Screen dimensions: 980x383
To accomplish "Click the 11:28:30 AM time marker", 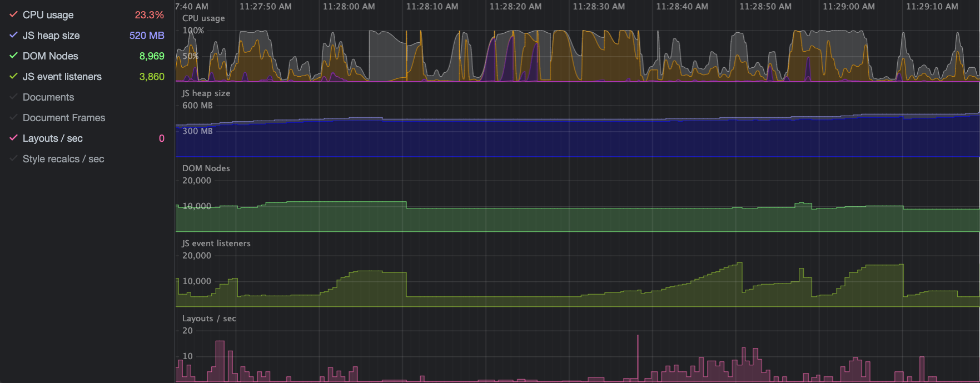I will (599, 7).
